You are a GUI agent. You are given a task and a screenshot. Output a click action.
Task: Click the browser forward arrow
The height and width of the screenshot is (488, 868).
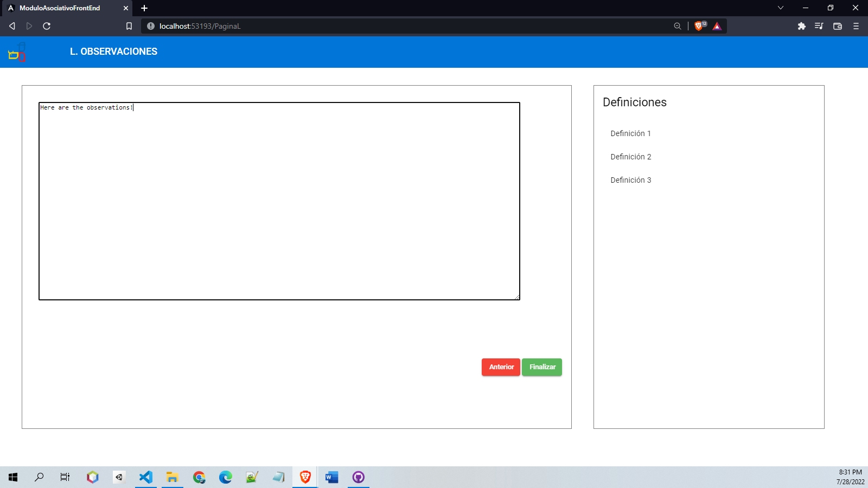pyautogui.click(x=29, y=26)
